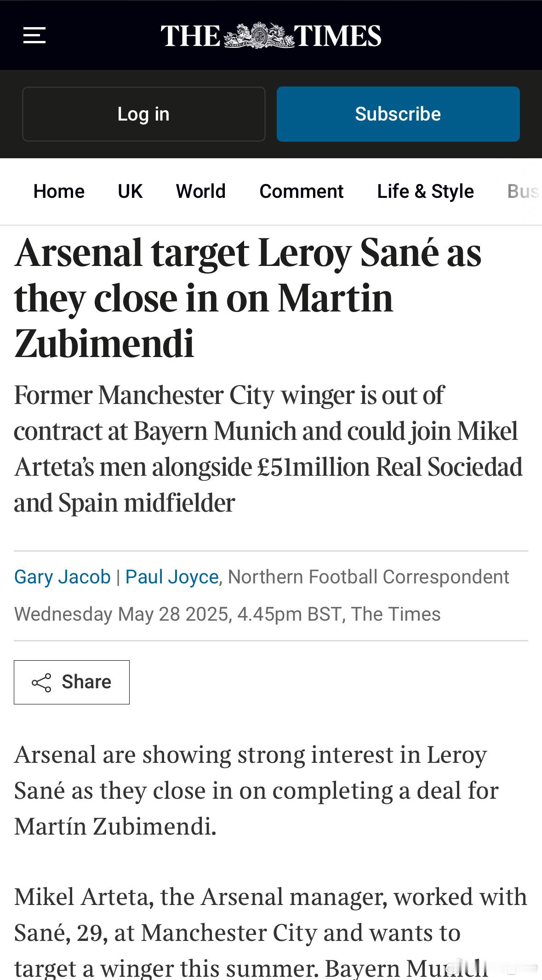Tap the watermark at bottom right corner
The width and height of the screenshot is (542, 980).
coord(492,968)
